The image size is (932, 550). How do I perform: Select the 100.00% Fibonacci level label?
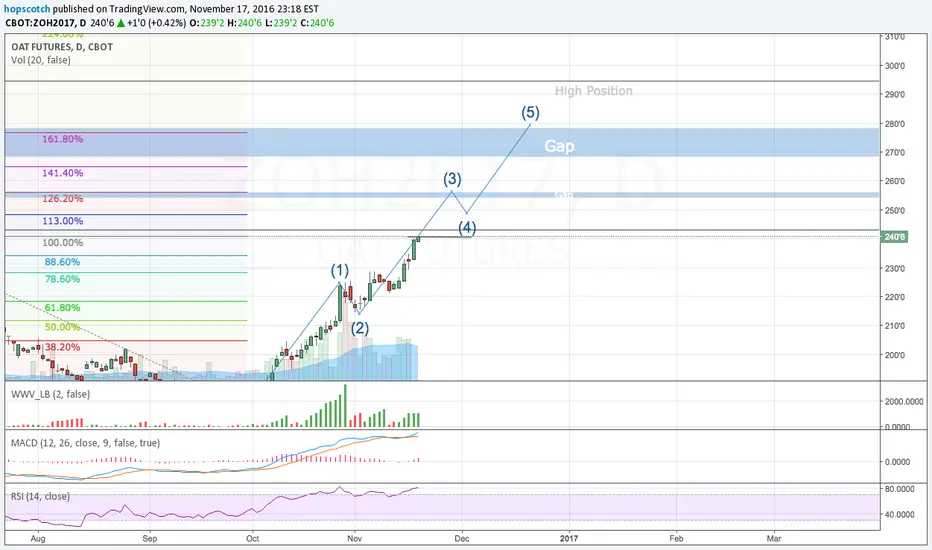coord(62,243)
